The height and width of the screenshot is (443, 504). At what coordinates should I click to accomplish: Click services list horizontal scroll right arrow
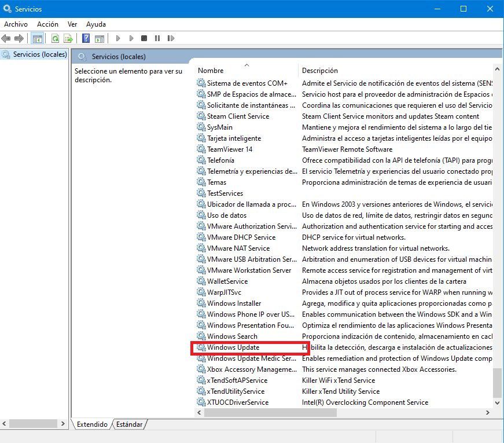click(488, 412)
